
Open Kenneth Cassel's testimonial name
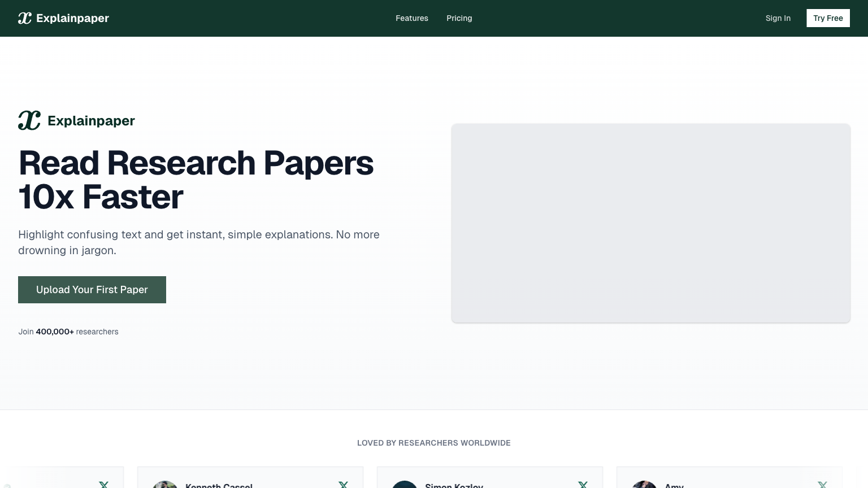219,485
